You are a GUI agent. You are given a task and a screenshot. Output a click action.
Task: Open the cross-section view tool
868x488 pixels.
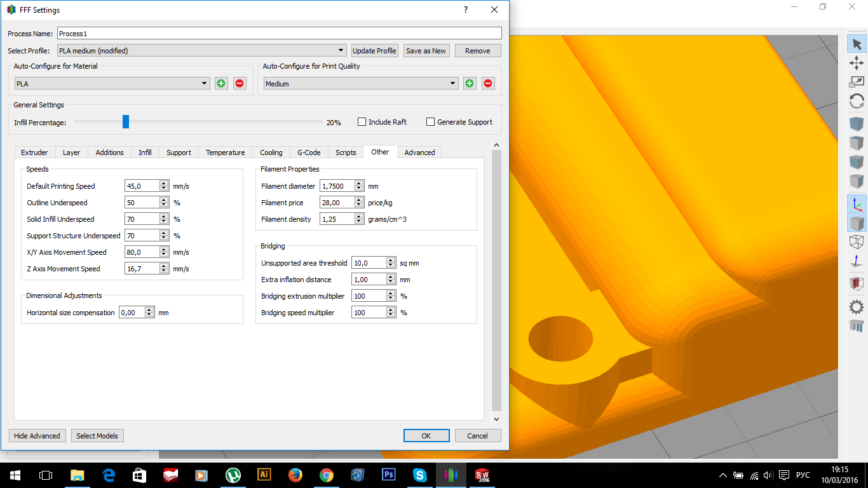click(x=857, y=283)
